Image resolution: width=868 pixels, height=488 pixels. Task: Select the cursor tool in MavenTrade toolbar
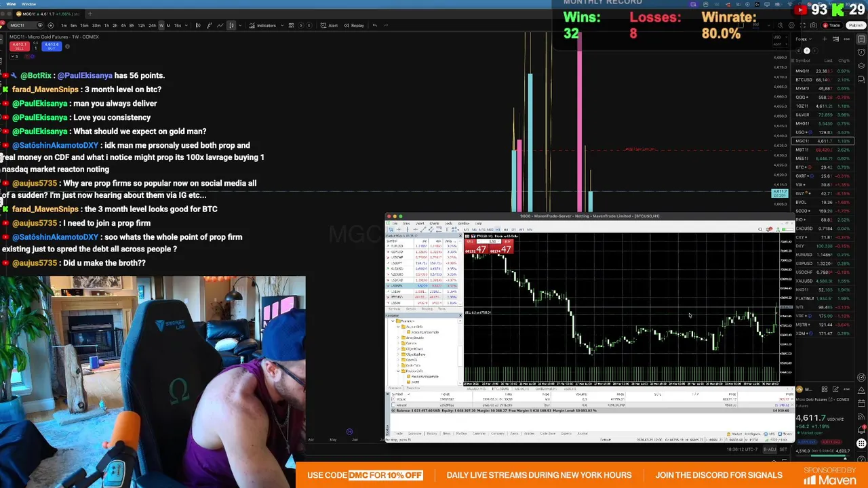coord(391,230)
